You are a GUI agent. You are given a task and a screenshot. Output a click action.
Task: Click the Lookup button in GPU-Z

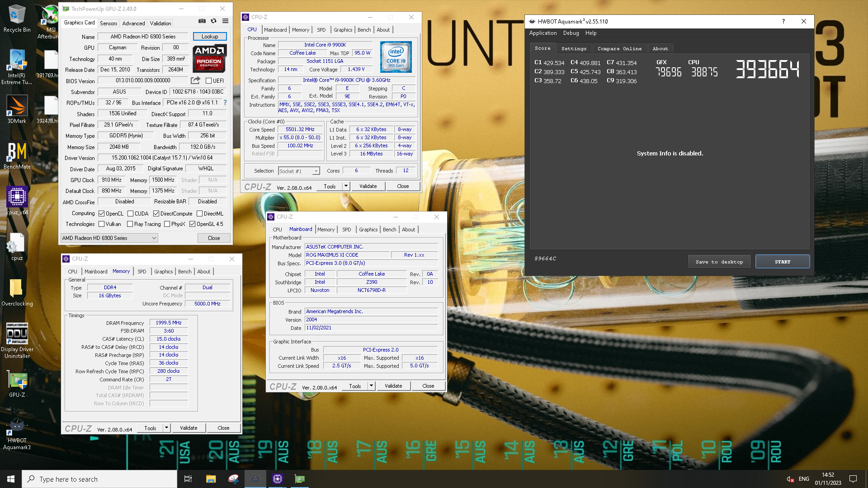210,37
